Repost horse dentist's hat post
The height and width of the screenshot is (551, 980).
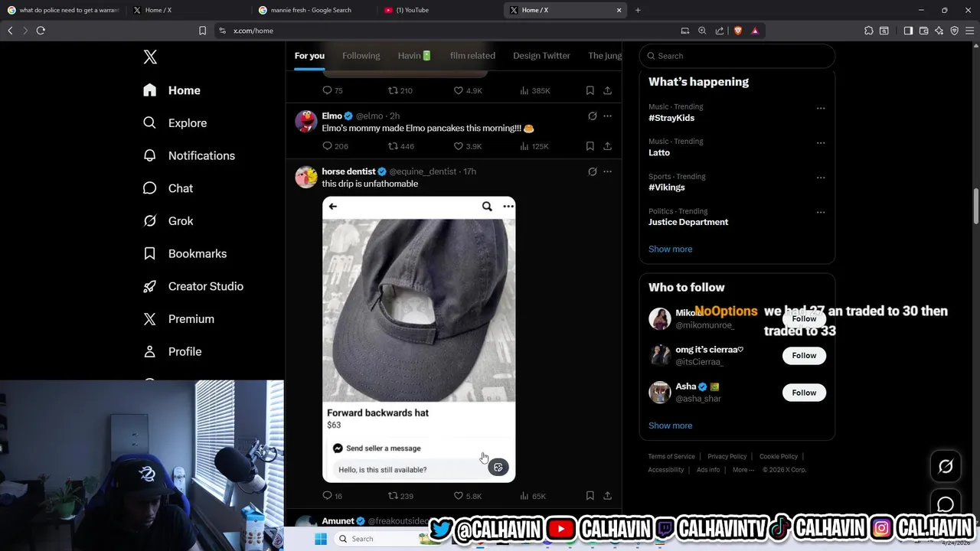point(400,496)
